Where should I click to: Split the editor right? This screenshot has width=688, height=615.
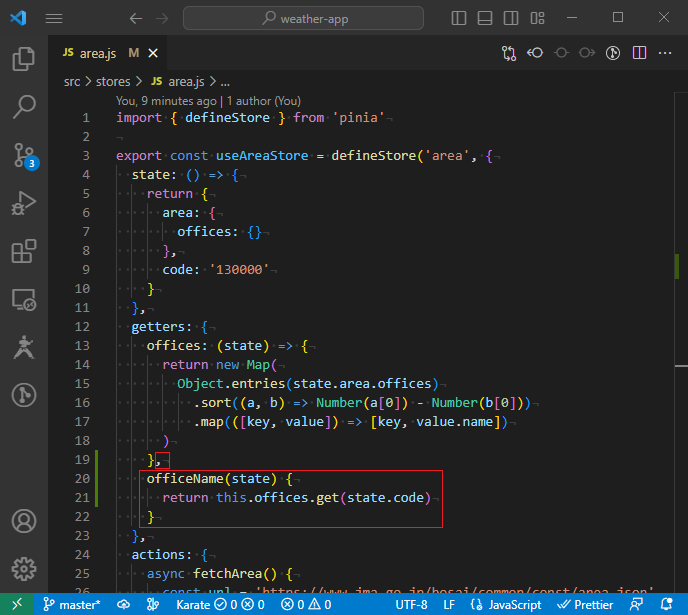point(639,54)
